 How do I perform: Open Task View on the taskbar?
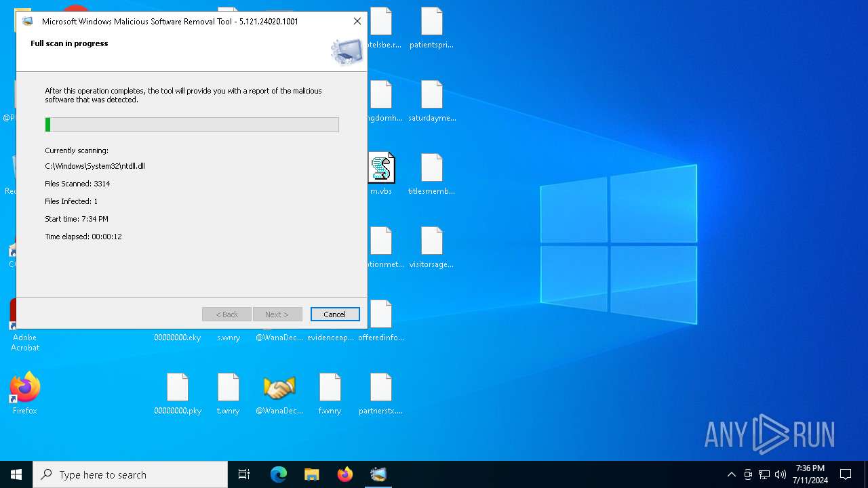tap(244, 474)
